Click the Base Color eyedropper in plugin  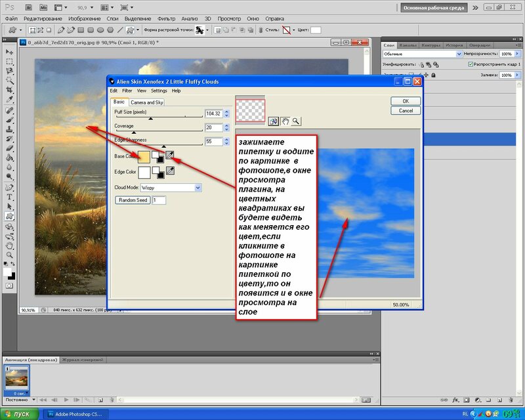[x=170, y=155]
